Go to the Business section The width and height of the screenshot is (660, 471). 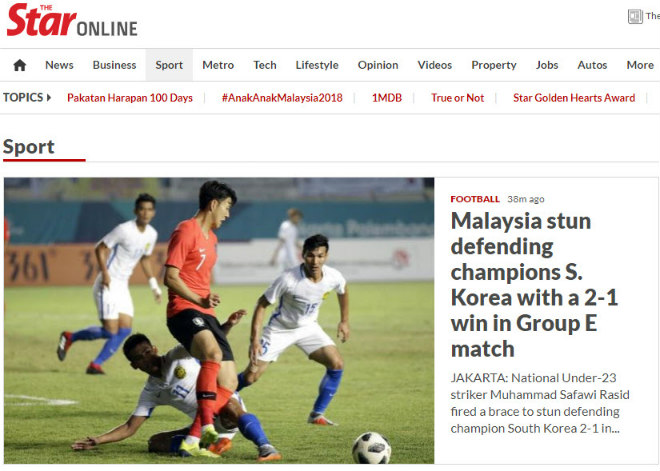114,65
